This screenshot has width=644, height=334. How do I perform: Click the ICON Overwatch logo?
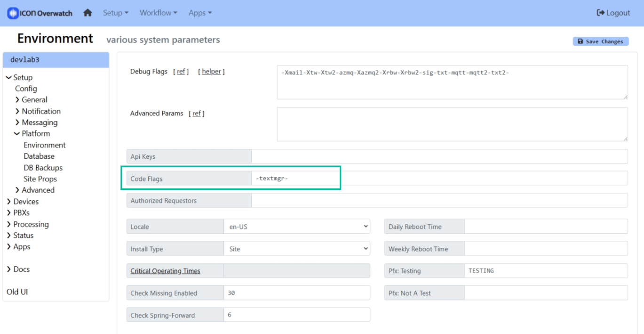pyautogui.click(x=40, y=13)
